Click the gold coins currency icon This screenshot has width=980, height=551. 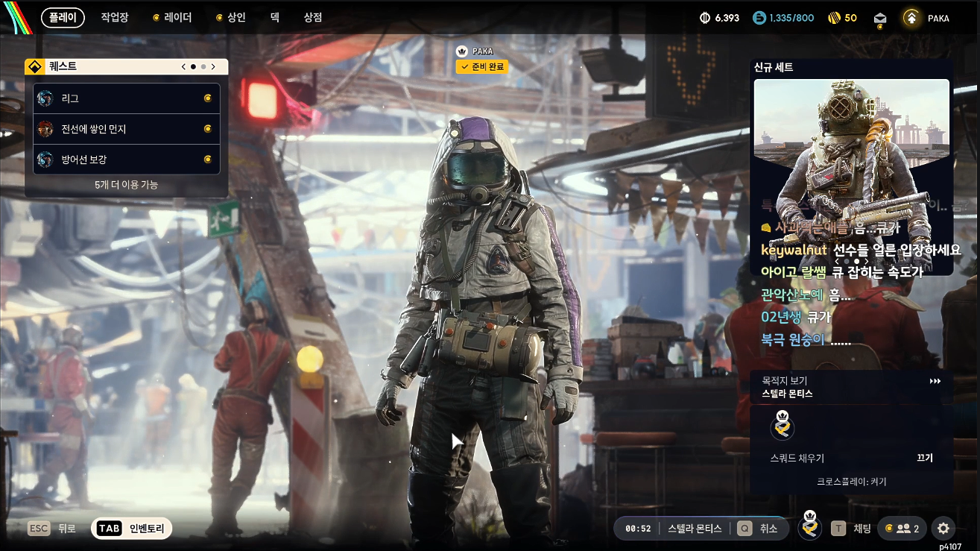[835, 18]
